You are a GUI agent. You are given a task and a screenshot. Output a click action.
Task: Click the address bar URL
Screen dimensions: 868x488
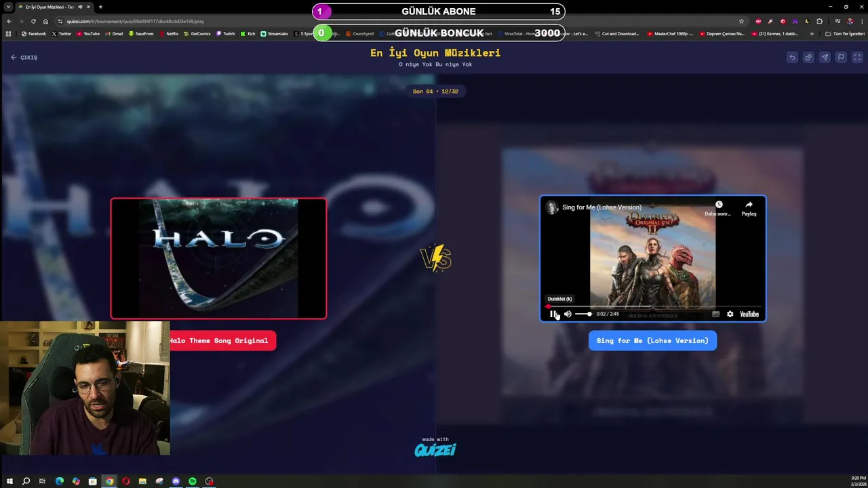[136, 21]
